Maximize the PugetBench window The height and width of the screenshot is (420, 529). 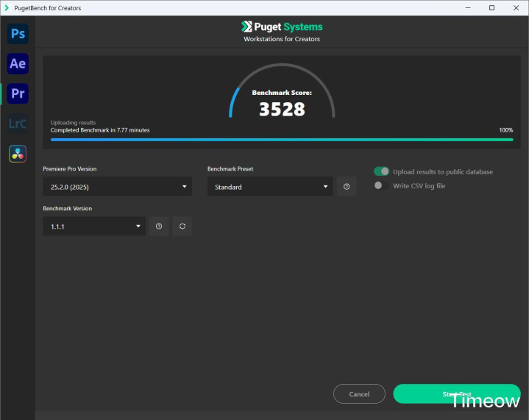click(492, 8)
